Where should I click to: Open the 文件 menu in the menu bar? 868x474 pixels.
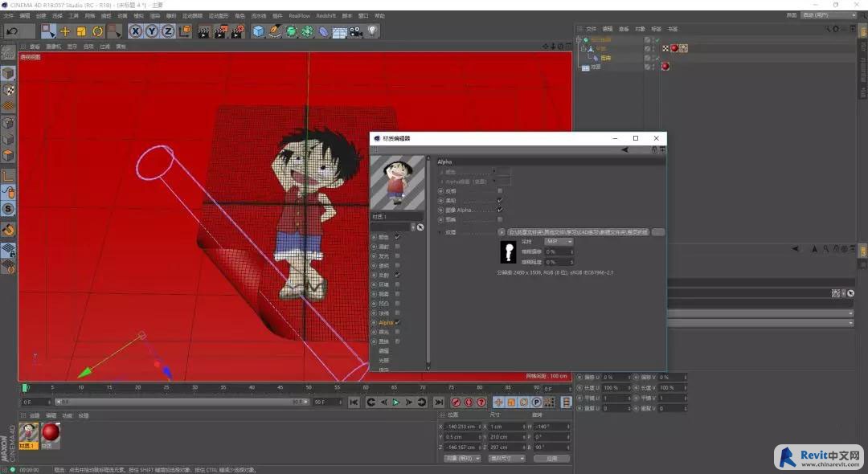click(x=8, y=16)
